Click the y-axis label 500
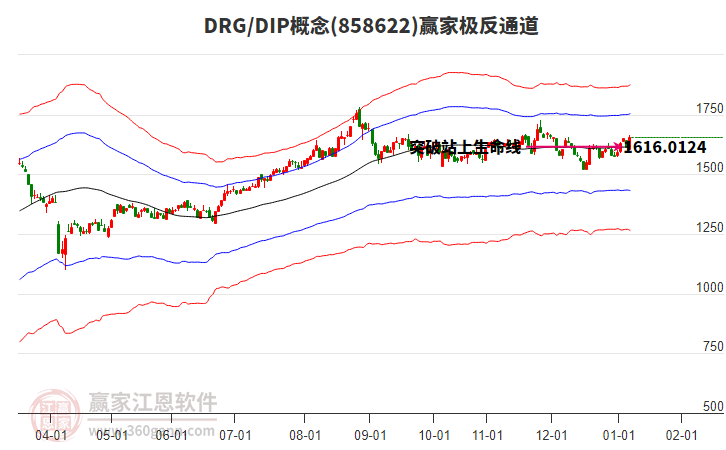Screen dimensions: 726x450 pos(713,406)
